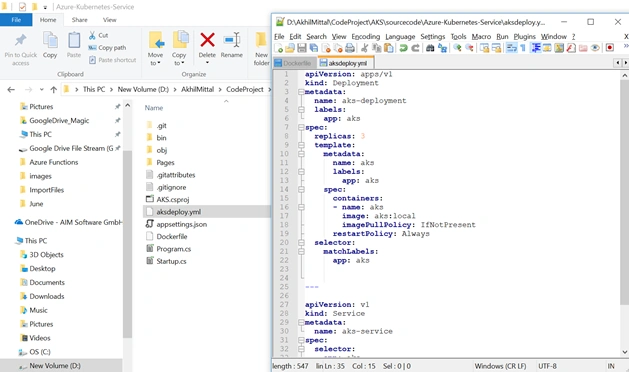Viewport: 629px width, 372px height.
Task: Collapse the containers fold marker on line 14
Action: tap(301, 189)
